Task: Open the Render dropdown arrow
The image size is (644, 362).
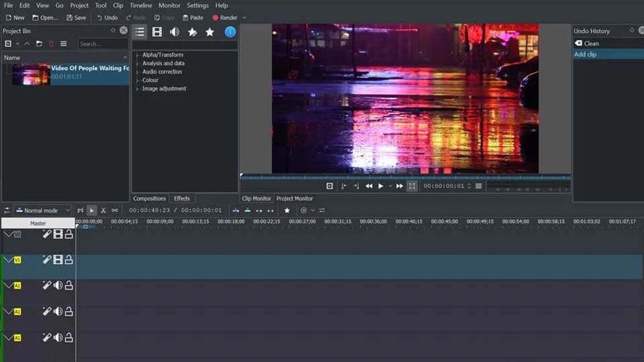Action: [244, 17]
